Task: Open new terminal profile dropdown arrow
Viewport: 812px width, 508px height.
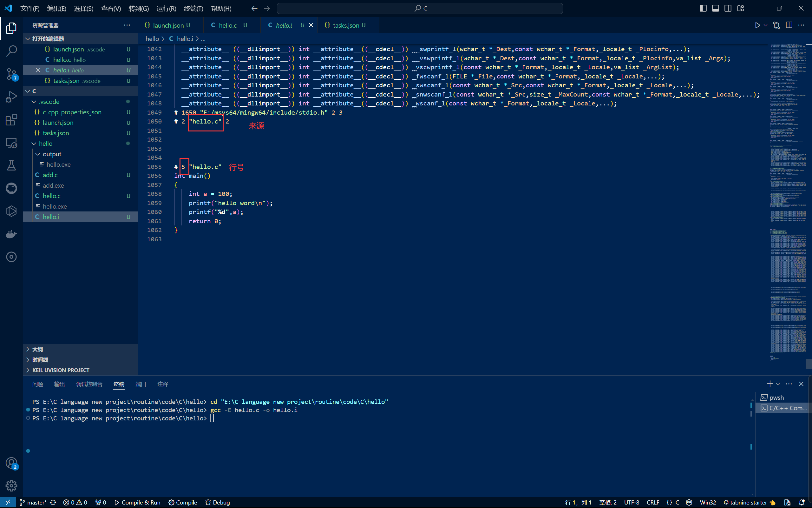Action: (778, 384)
